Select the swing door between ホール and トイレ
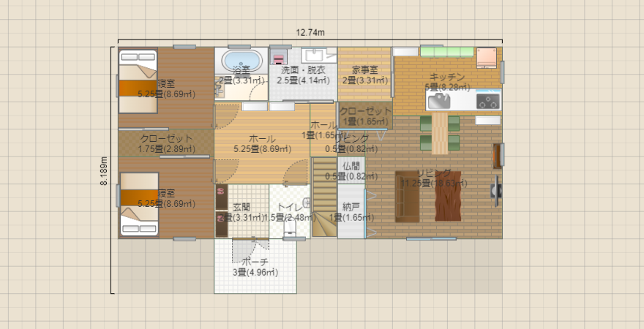This screenshot has width=644, height=329. 296,173
